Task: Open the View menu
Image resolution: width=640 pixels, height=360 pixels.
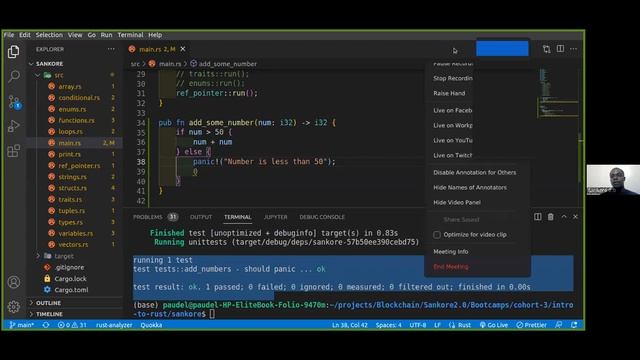Action: tap(75, 35)
